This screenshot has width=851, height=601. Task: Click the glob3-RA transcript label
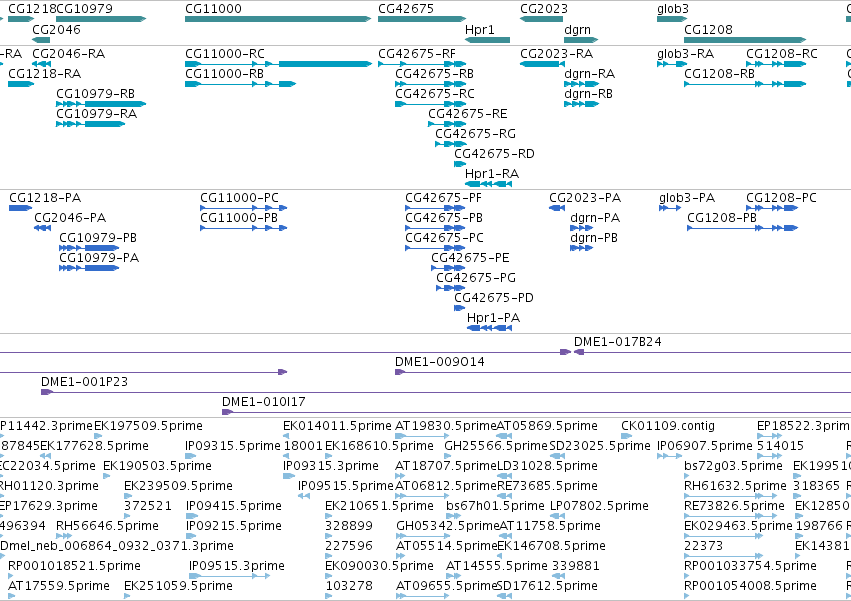[x=685, y=53]
